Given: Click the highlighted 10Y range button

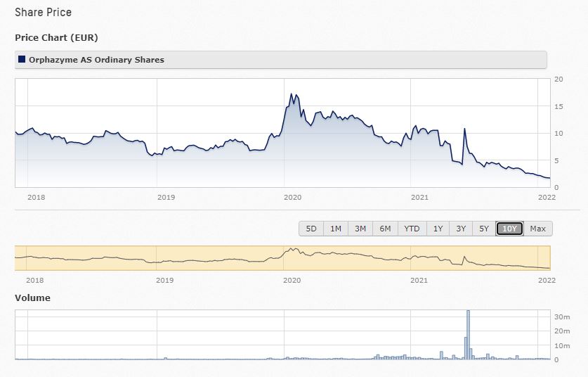Looking at the screenshot, I should tap(509, 229).
